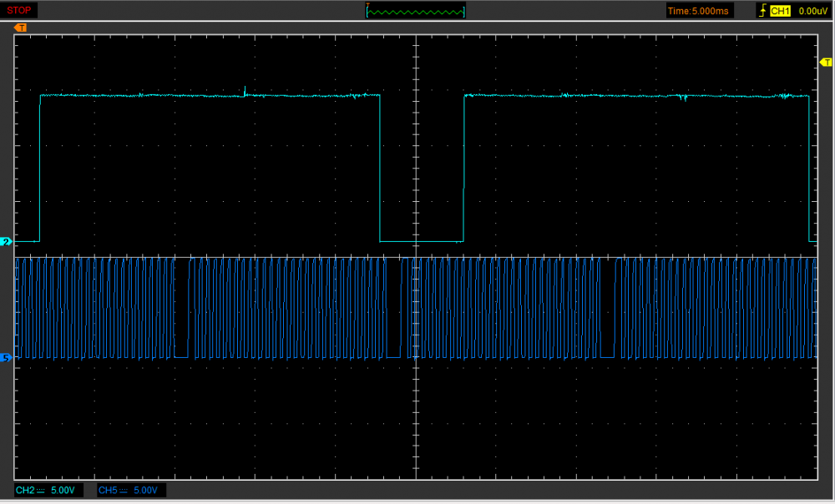Click the yellow trigger level marker on right edge
835x504 pixels.
point(826,63)
